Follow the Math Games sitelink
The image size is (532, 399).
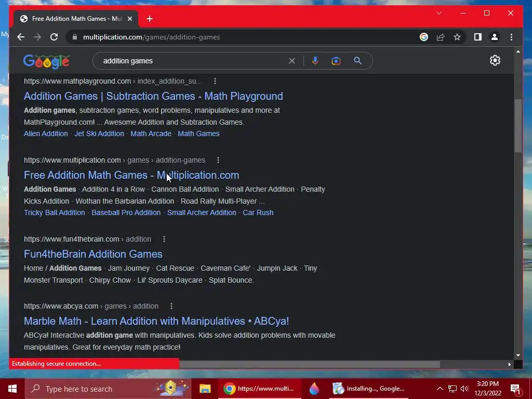tap(198, 134)
